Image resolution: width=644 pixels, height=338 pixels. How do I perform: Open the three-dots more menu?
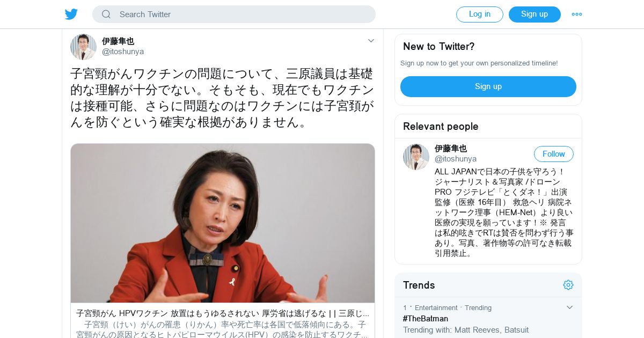tap(577, 14)
